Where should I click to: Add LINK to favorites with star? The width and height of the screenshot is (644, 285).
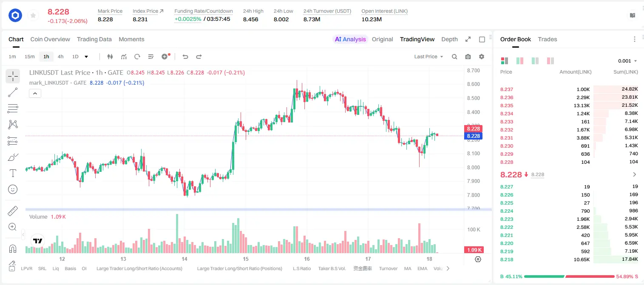33,16
